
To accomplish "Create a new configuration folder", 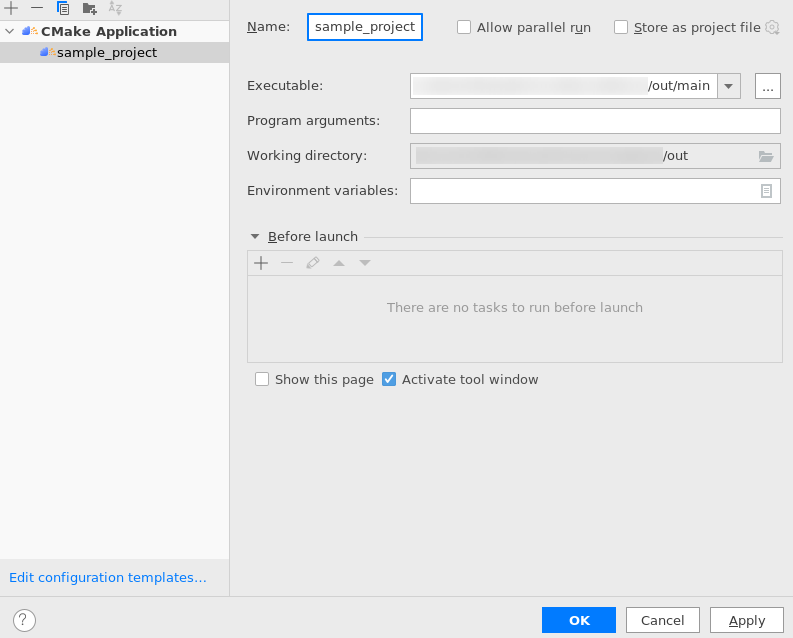I will [90, 8].
